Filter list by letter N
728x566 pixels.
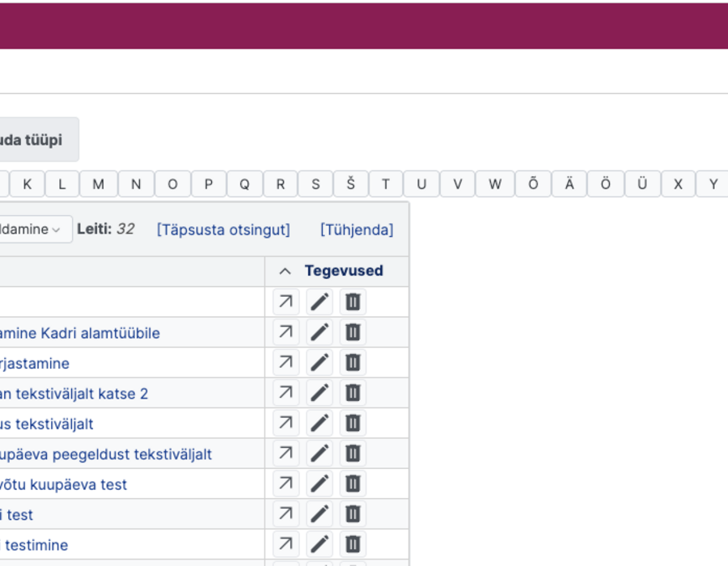136,184
